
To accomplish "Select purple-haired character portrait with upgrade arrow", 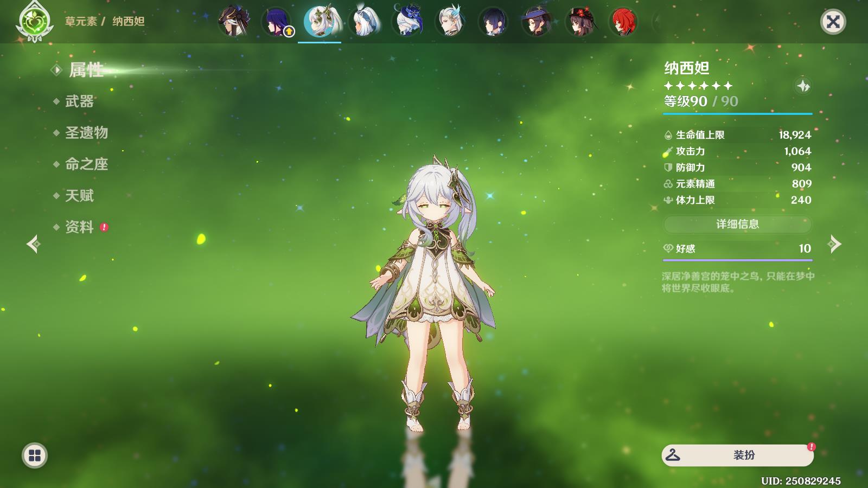I will pos(277,22).
